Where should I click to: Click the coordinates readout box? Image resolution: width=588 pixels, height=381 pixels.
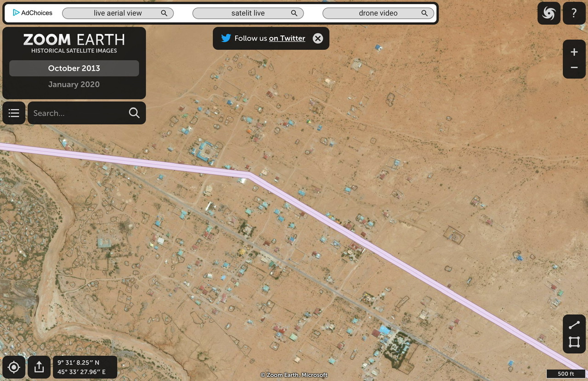click(x=85, y=367)
